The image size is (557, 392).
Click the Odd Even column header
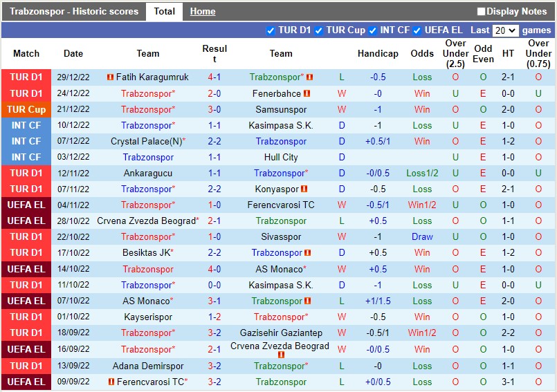pos(483,54)
